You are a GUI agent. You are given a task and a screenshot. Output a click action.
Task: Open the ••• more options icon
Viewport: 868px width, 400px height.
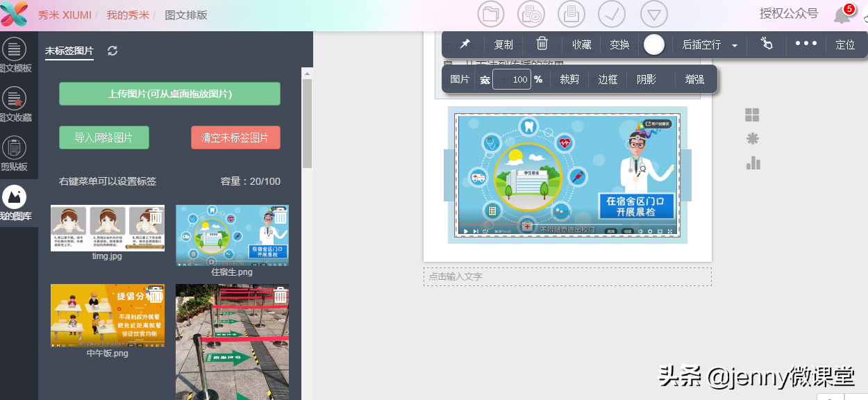pyautogui.click(x=806, y=44)
